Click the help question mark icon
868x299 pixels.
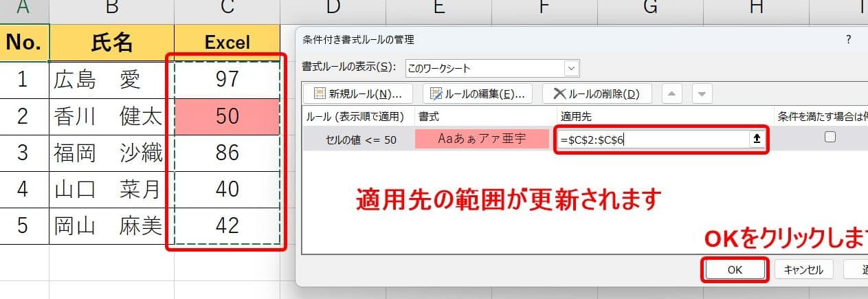[849, 39]
